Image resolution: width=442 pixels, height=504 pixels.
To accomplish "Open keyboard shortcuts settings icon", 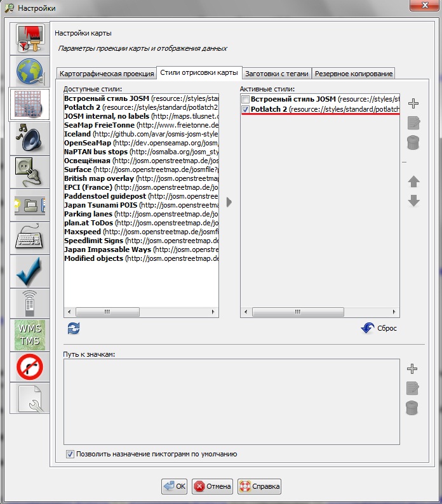I will [x=30, y=239].
